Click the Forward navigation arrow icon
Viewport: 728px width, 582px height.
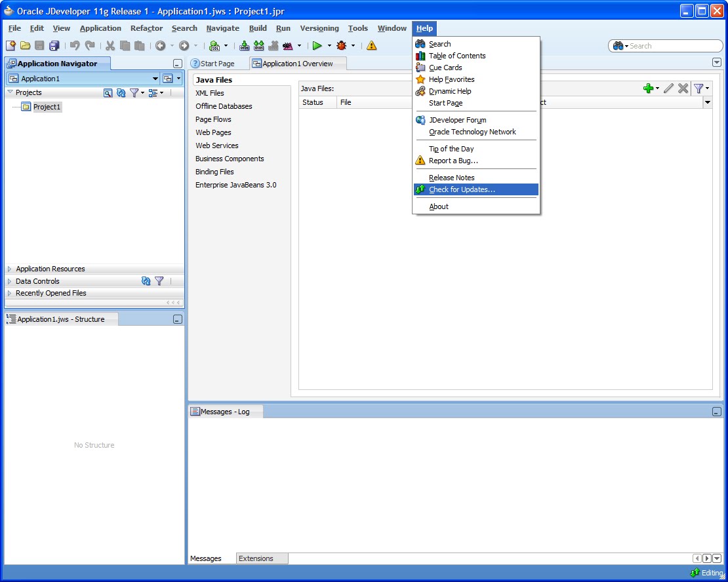click(184, 45)
